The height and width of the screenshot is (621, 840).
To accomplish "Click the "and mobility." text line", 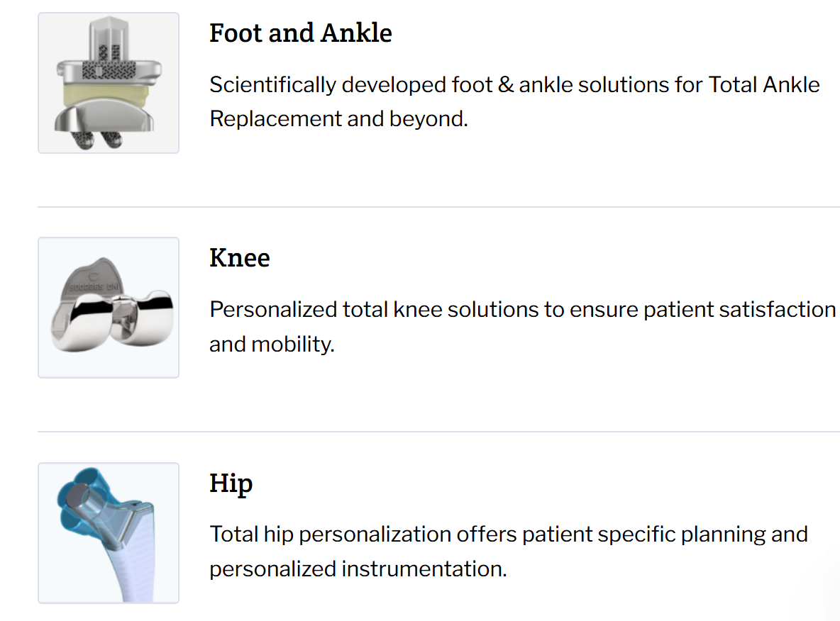I will tap(271, 345).
